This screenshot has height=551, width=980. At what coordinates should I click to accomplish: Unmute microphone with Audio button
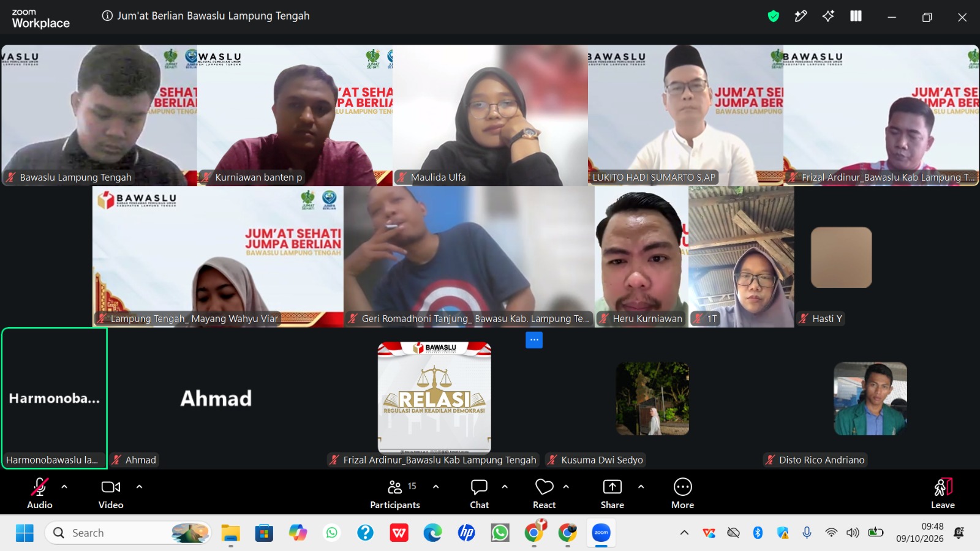[40, 493]
